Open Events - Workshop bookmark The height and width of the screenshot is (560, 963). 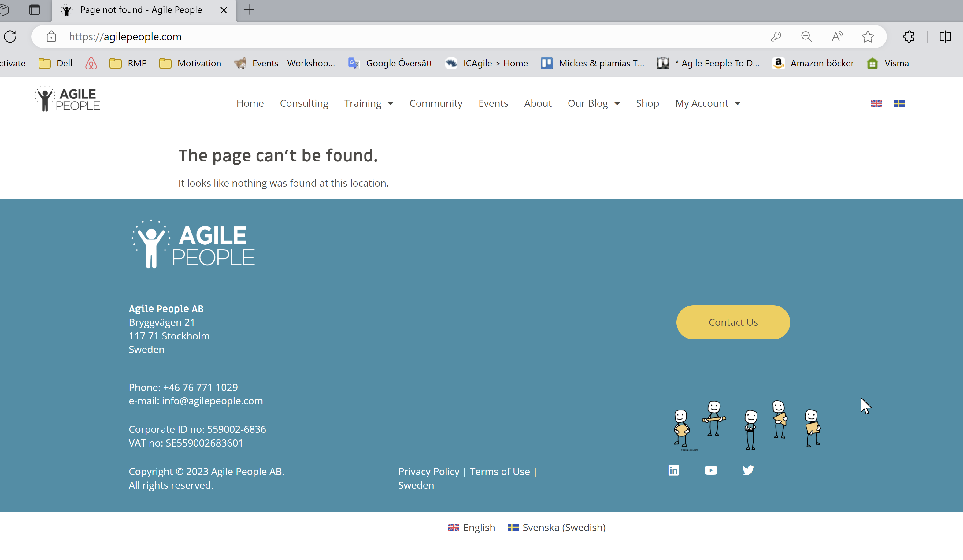click(x=285, y=63)
